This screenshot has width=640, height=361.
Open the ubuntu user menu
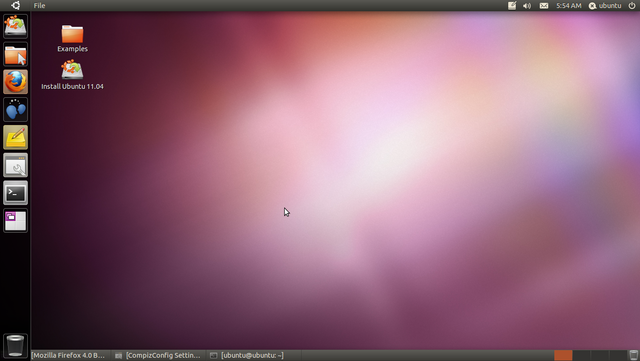pyautogui.click(x=605, y=6)
